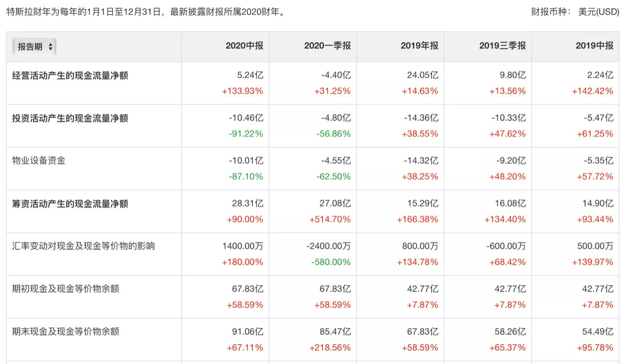The height and width of the screenshot is (364, 625).
Task: Select the 投资活动产生的现金流量净额 row label
Action: [x=70, y=118]
